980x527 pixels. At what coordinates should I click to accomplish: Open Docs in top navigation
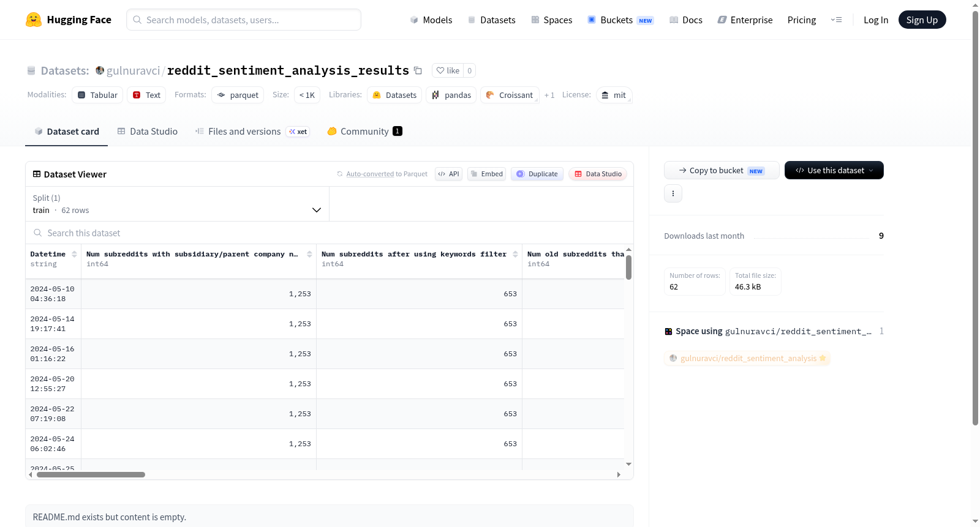(686, 20)
